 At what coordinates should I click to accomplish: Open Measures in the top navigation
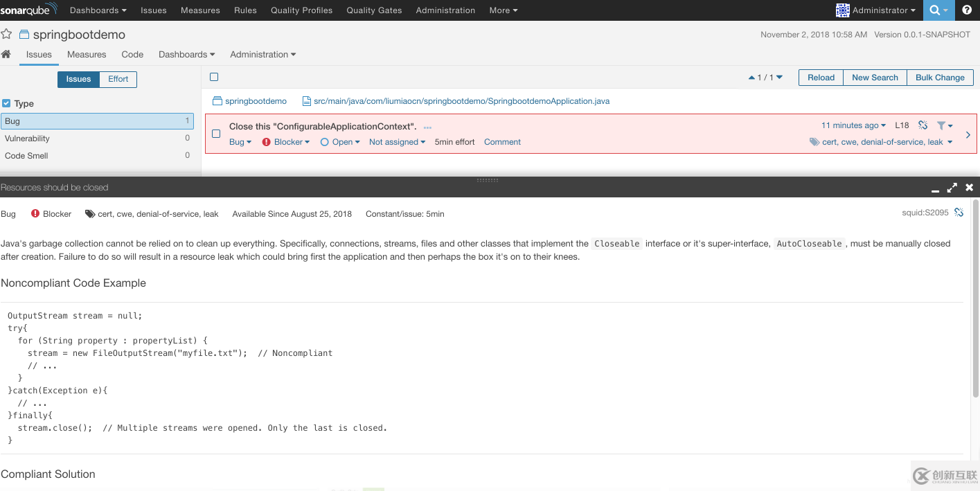click(x=200, y=10)
